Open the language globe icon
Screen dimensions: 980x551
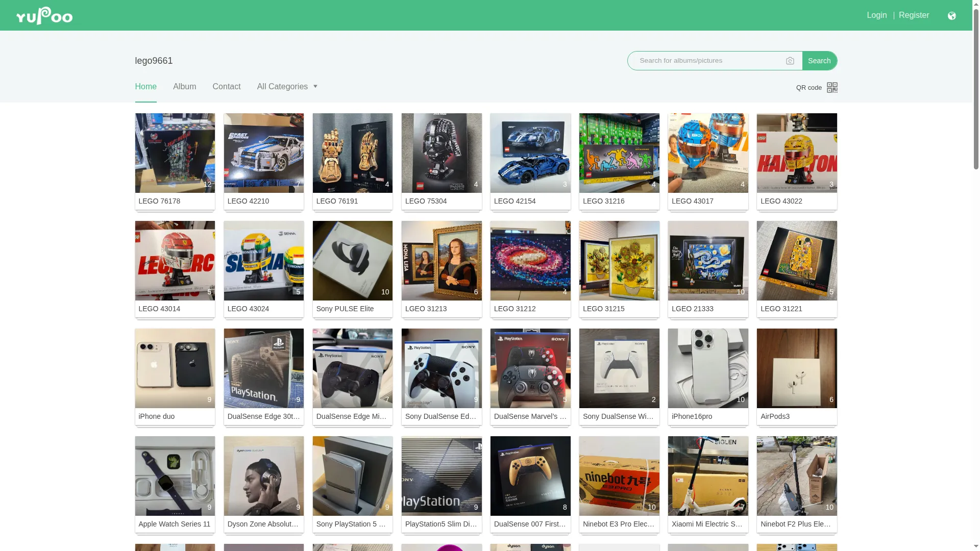tap(951, 16)
